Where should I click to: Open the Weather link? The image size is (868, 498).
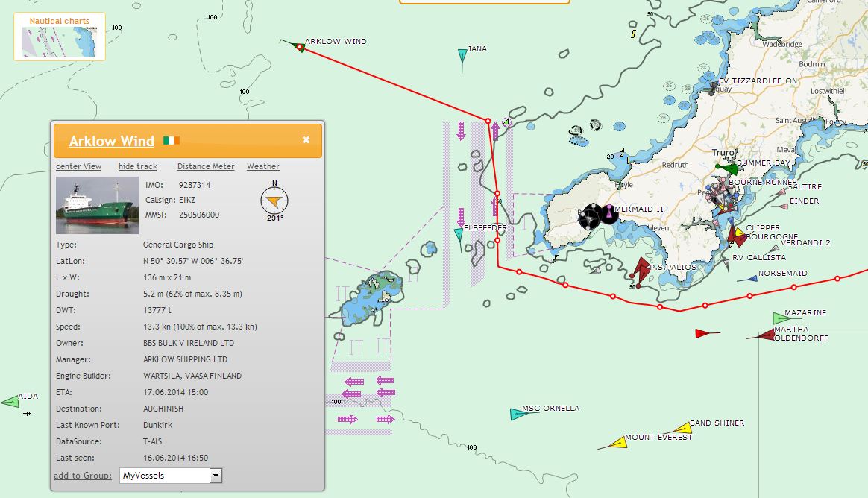tap(263, 166)
